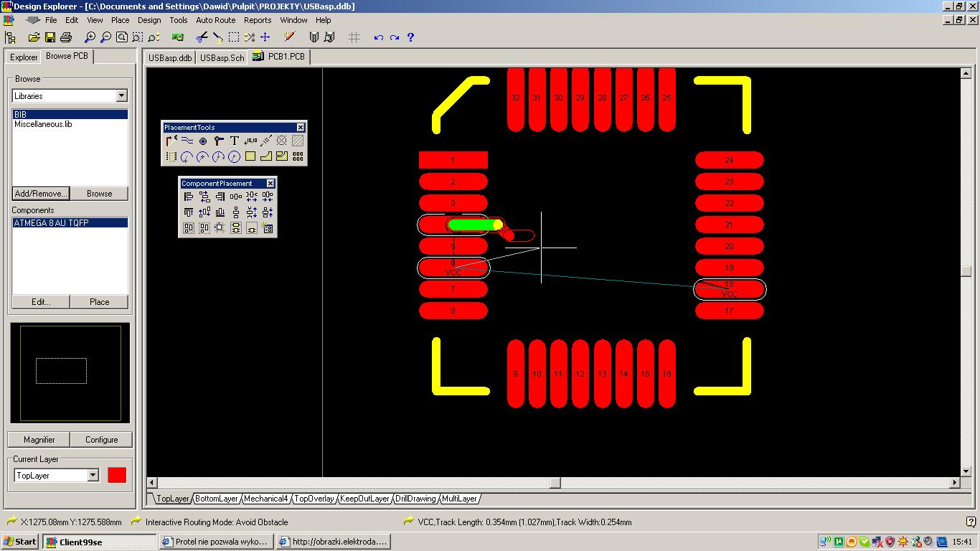980x551 pixels.
Task: Open the Place menu
Action: (120, 20)
